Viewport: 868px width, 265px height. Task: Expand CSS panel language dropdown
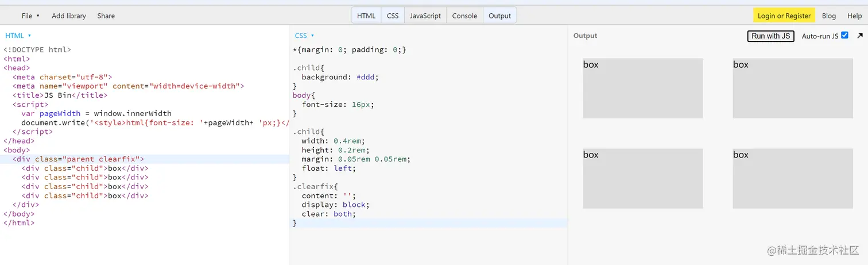(304, 36)
